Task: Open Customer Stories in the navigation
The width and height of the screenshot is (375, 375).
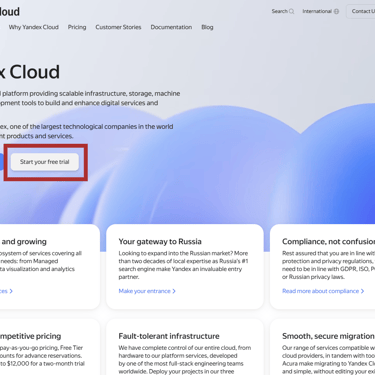Action: (x=118, y=27)
